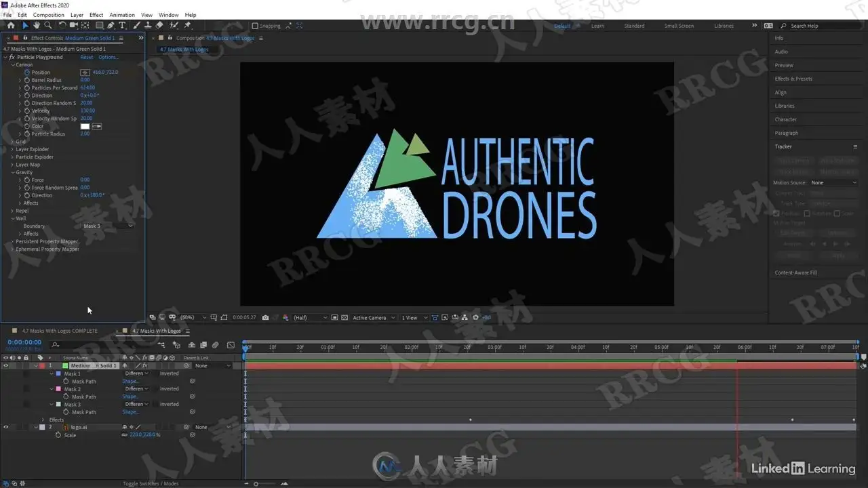Click the red label color of layer 1

[x=41, y=366]
